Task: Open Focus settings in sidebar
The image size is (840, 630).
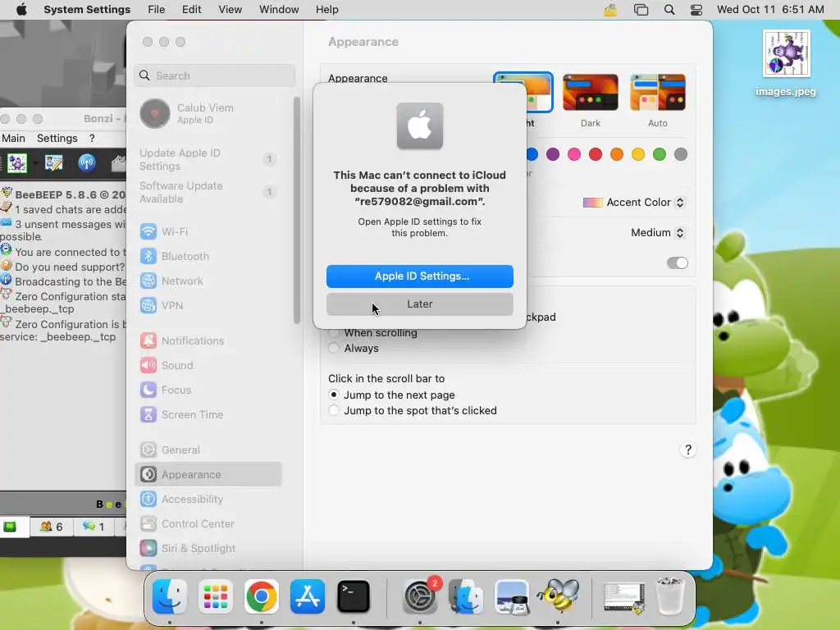Action: point(208,390)
